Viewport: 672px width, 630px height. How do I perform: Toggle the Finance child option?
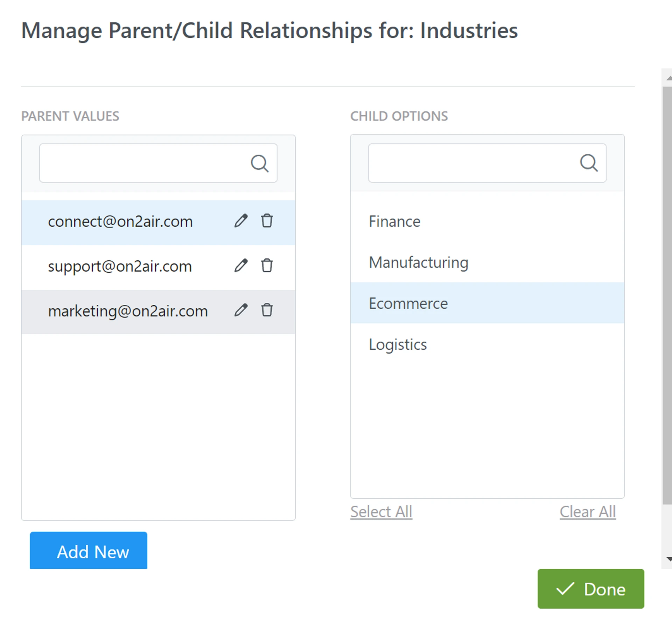pyautogui.click(x=394, y=222)
